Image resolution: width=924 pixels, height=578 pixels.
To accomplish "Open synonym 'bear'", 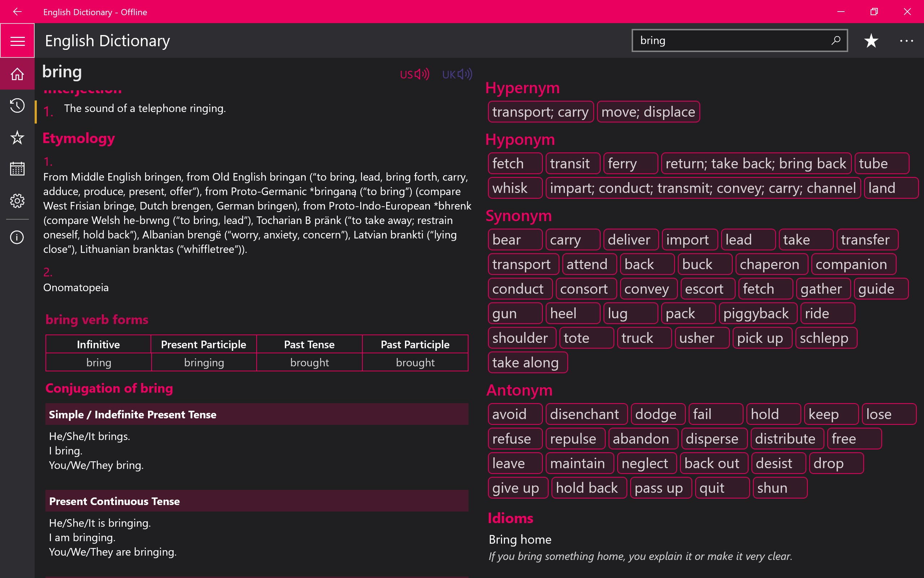I will click(x=515, y=240).
